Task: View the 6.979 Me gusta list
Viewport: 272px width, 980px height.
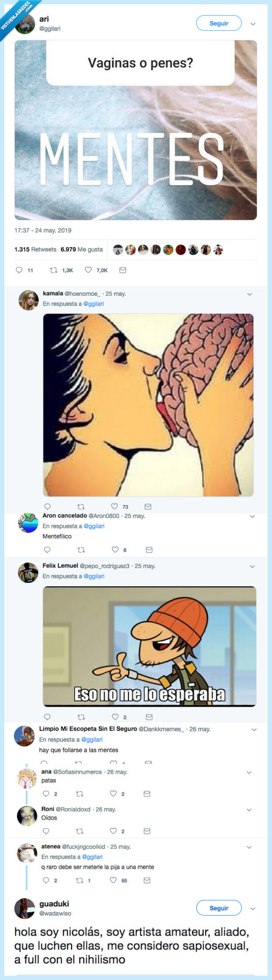Action: coord(81,249)
